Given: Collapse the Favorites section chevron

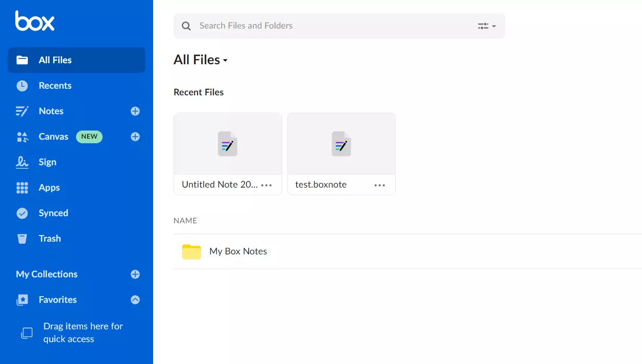Looking at the screenshot, I should pyautogui.click(x=135, y=300).
